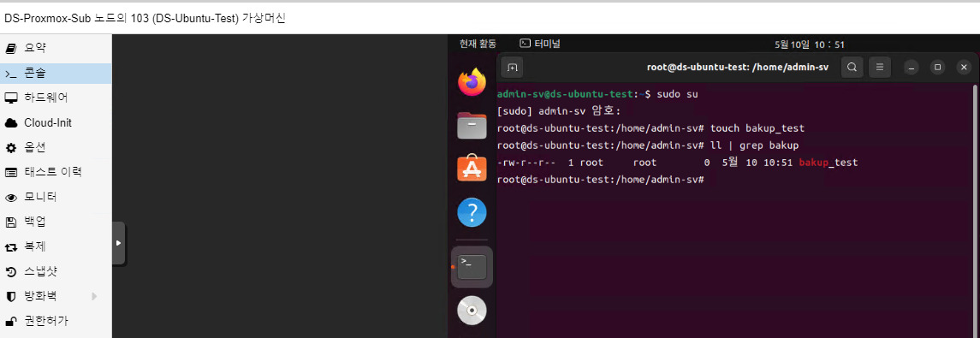
Task: Open the 권한허가 (Permissions) section
Action: (x=56, y=321)
